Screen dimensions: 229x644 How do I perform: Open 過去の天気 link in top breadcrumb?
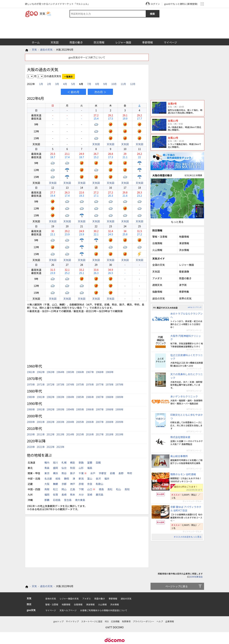click(x=46, y=50)
